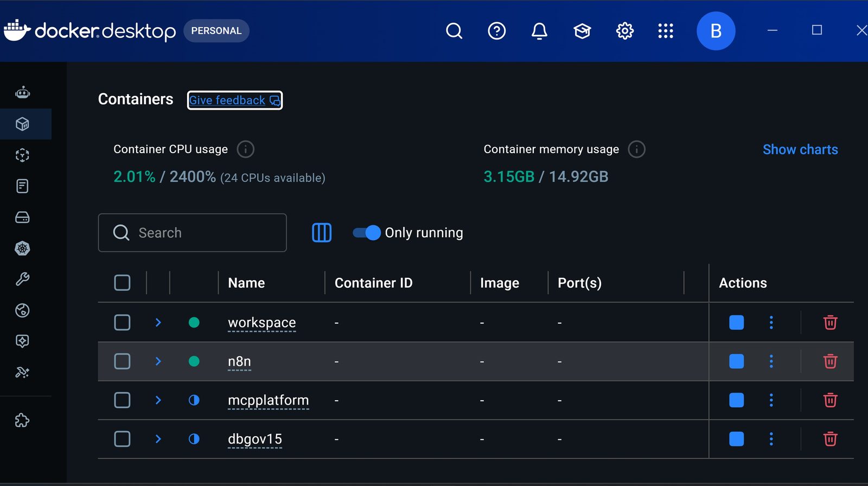Check the select-all checkbox in table header

click(122, 282)
